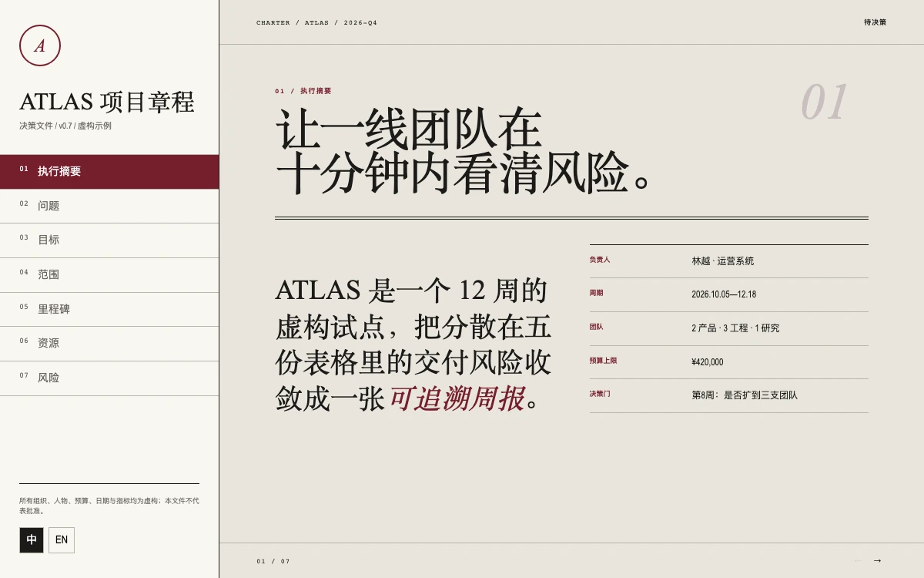Open the 06 资源 section

(x=109, y=344)
